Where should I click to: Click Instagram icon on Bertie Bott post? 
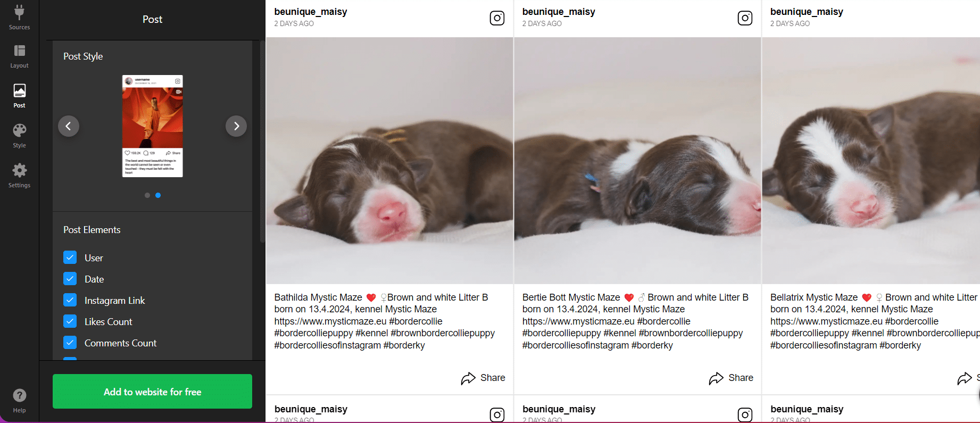pyautogui.click(x=745, y=18)
